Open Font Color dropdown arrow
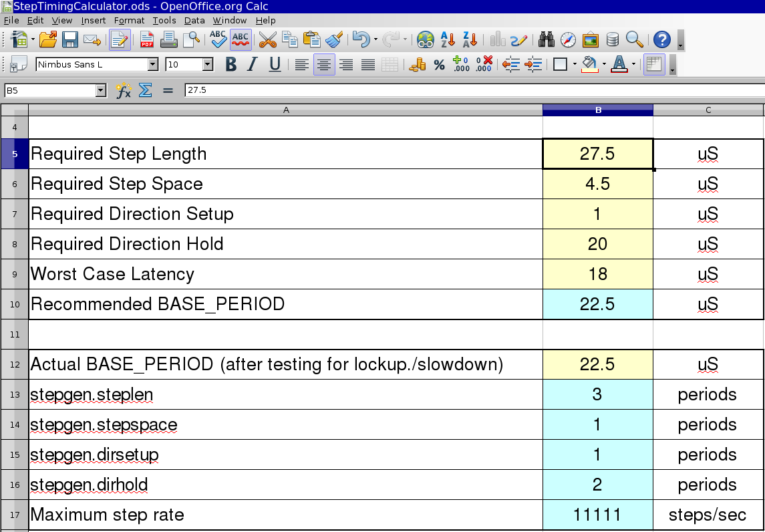Viewport: 765px width, 532px height. point(634,64)
